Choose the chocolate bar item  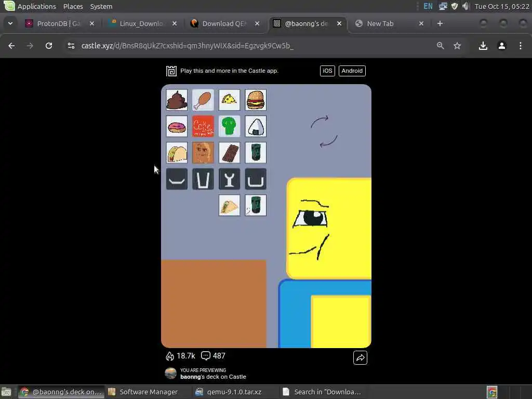coord(229,153)
